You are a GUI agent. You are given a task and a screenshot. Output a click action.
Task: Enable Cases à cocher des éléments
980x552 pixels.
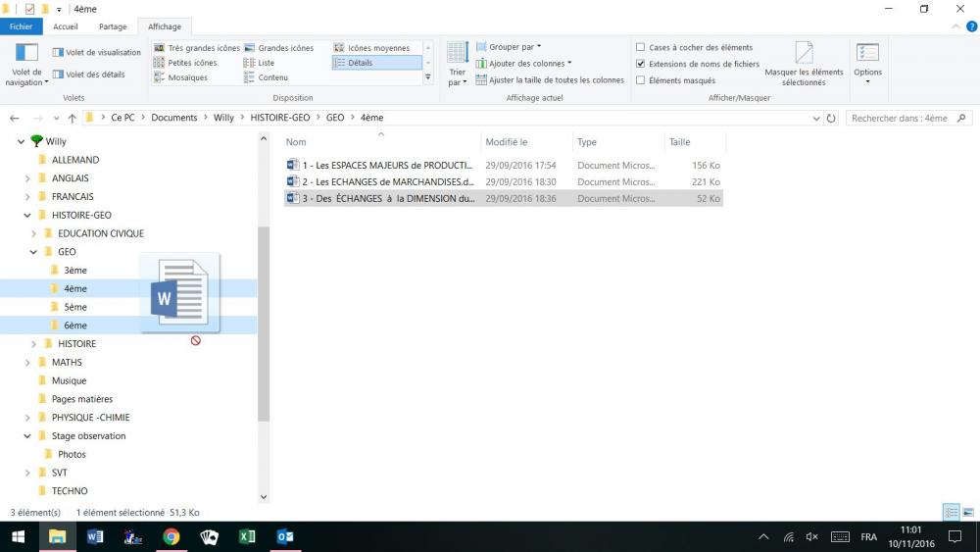point(641,47)
